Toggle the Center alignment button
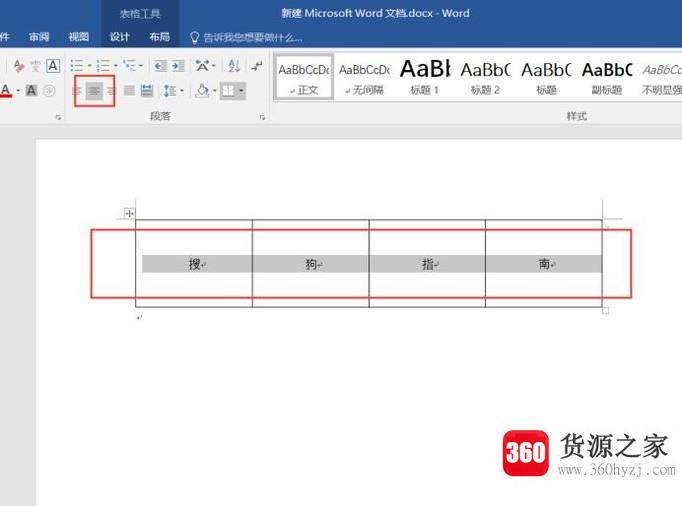682x506 pixels. pyautogui.click(x=94, y=91)
